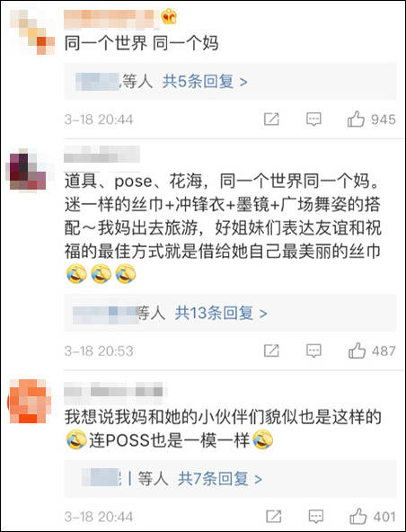Screen dimensions: 406x532
Task: Like the comment with 487 likes
Action: (357, 350)
